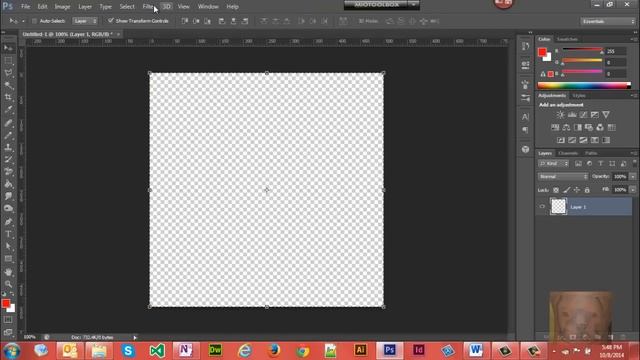Toggle the Auto-Select checkbox
Image resolution: width=640 pixels, height=360 pixels.
34,21
